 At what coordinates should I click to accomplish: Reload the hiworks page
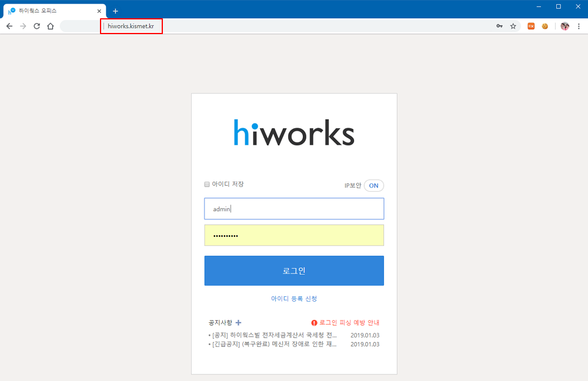(x=36, y=26)
